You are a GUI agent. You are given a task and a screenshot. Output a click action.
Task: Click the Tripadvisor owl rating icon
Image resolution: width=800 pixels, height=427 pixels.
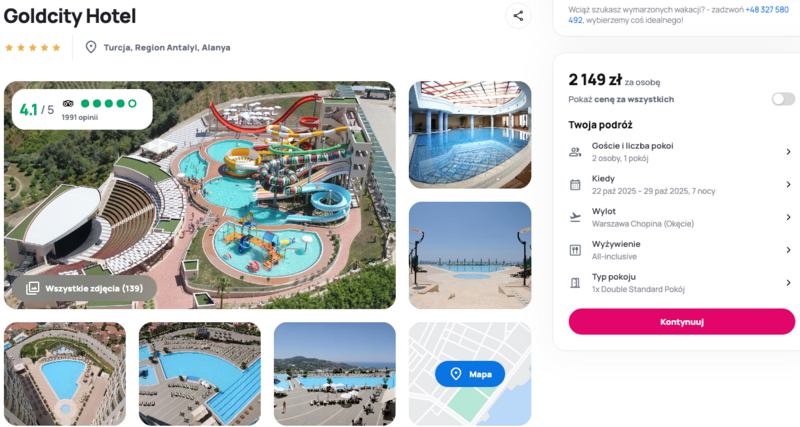click(68, 104)
